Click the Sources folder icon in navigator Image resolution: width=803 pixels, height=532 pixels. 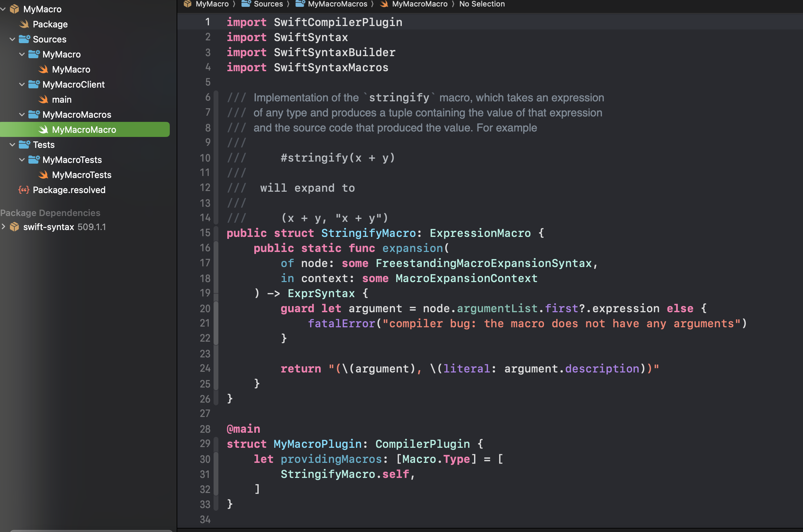[24, 39]
